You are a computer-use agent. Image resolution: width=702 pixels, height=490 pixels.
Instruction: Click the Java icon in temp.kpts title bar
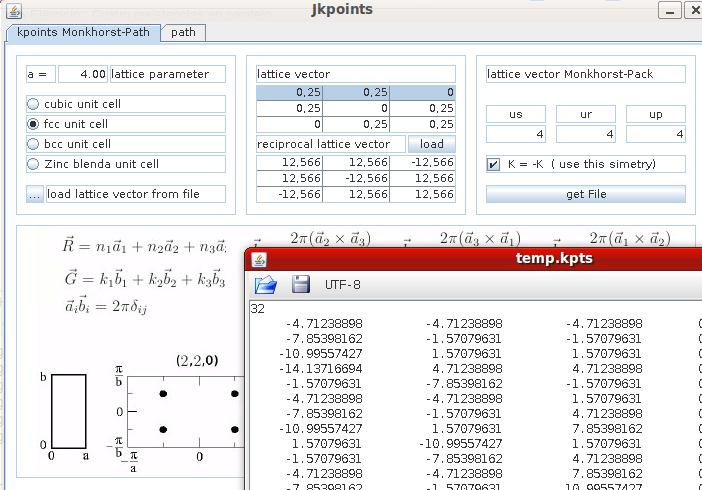point(260,260)
